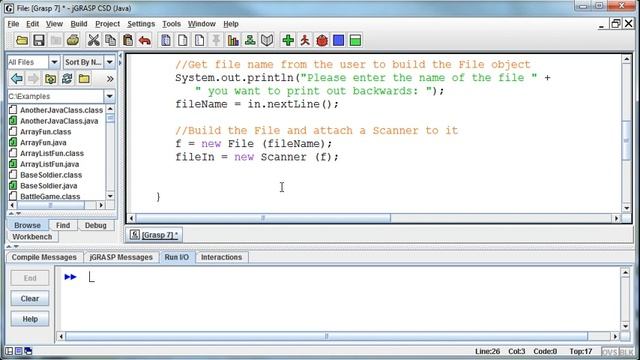Viewport: 640px width, 360px height.
Task: Select the Run I/O tab
Action: tap(176, 257)
